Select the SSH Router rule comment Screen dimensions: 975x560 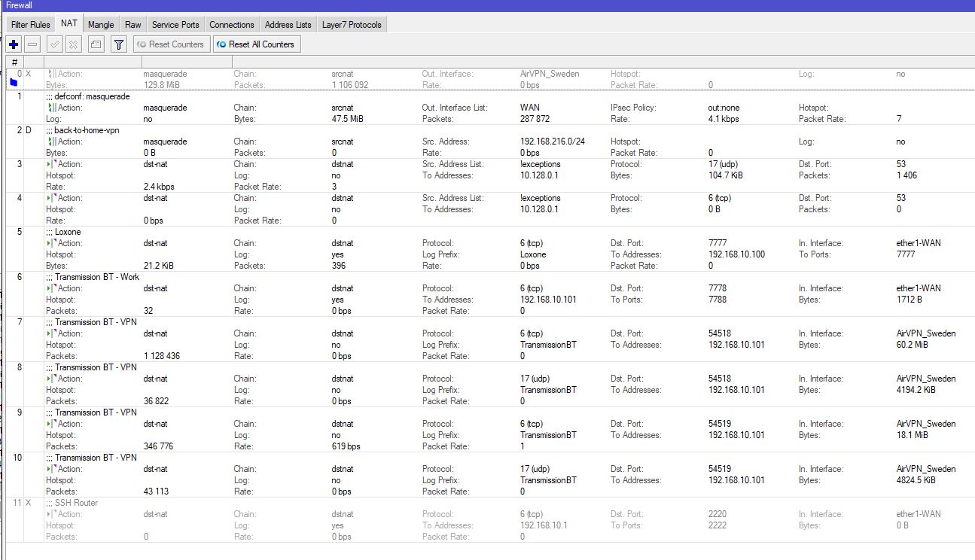[x=72, y=503]
